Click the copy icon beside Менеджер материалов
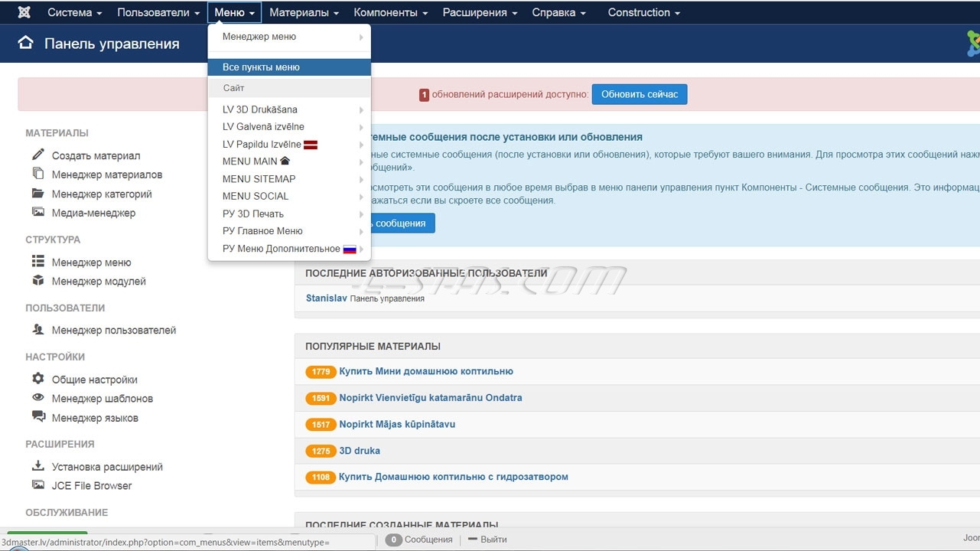980x551 pixels. 38,174
